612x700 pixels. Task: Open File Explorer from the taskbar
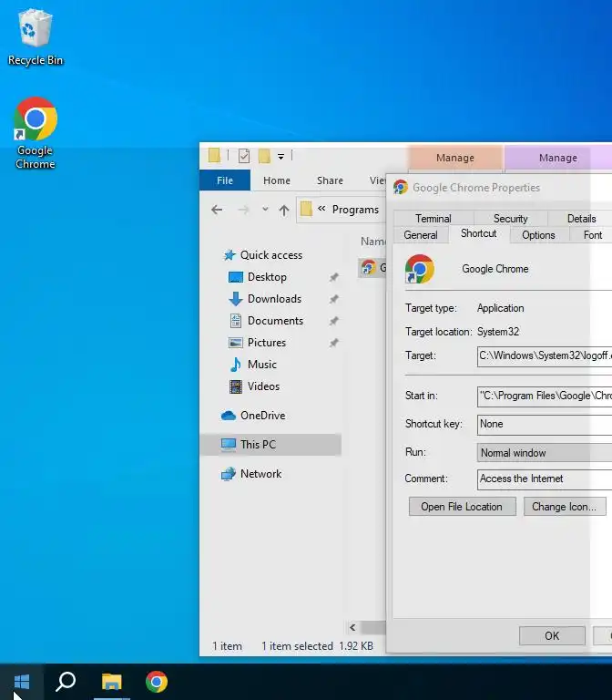(x=111, y=682)
